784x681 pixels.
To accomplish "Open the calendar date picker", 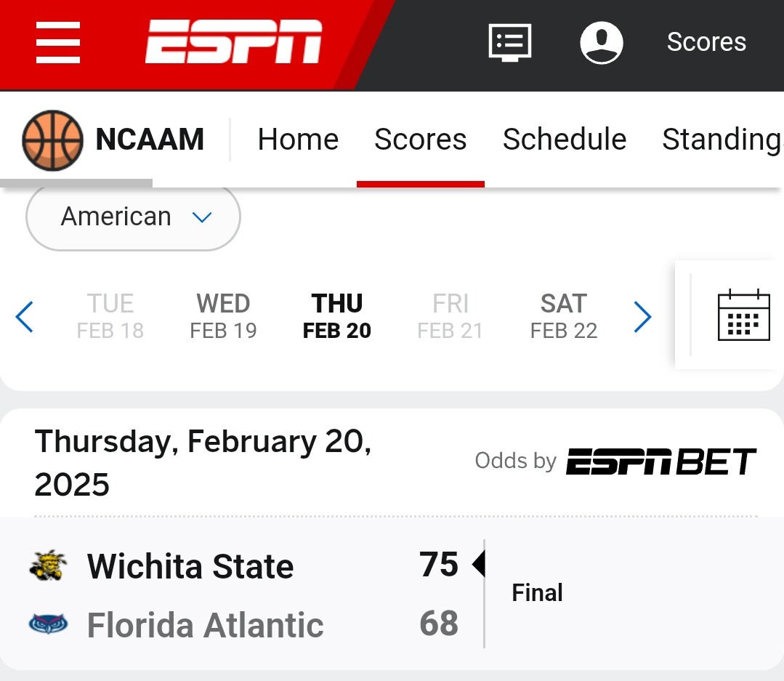I will [x=743, y=315].
